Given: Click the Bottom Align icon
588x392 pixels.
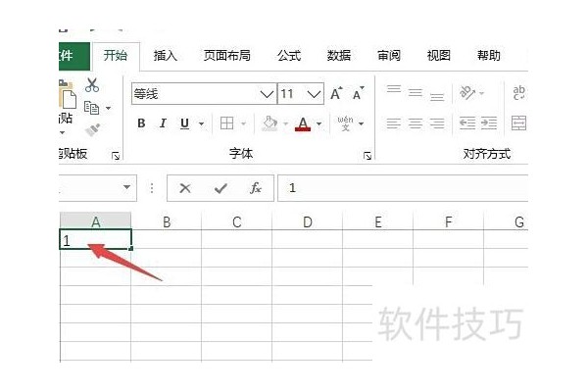Looking at the screenshot, I should tap(437, 97).
